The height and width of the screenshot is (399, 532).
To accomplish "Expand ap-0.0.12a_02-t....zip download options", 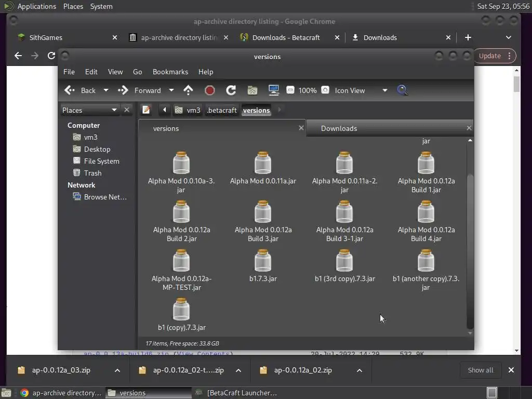I will coord(238,370).
